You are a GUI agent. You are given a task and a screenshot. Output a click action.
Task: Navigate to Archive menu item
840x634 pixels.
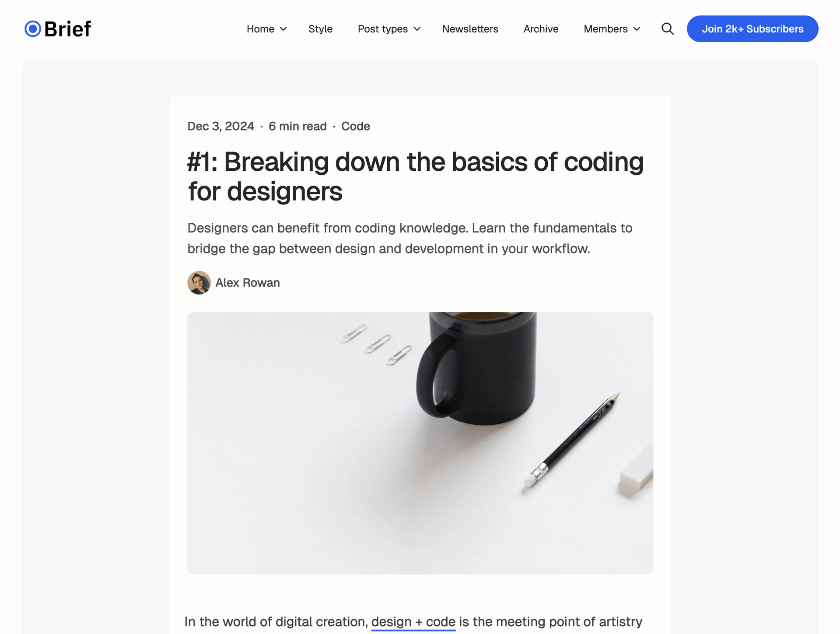click(x=540, y=28)
